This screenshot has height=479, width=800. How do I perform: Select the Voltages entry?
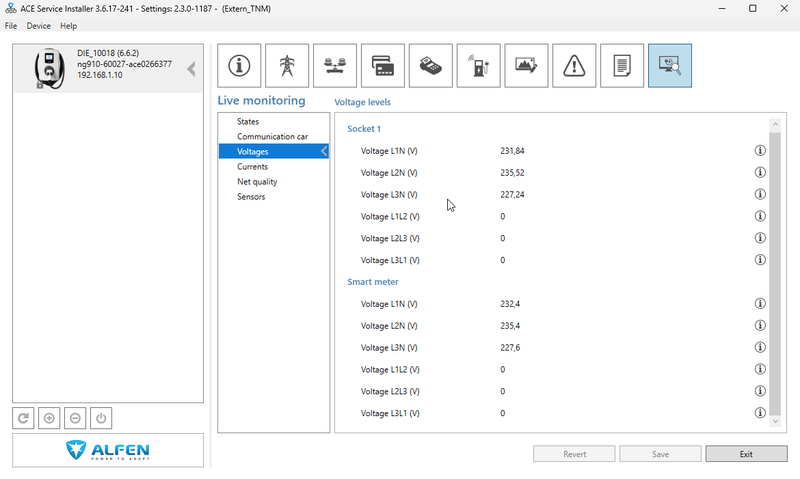pyautogui.click(x=273, y=152)
